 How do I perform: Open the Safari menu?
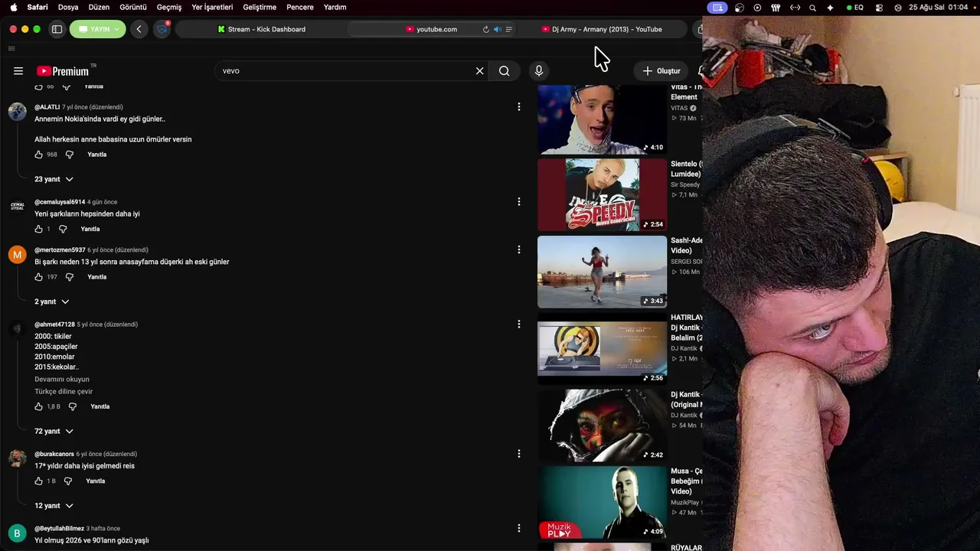click(38, 7)
